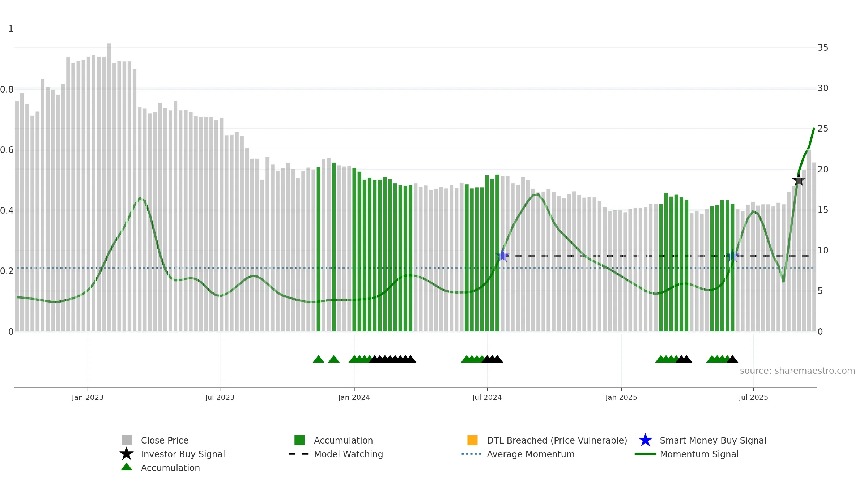Screen dimensions: 868x488
Task: Click the DTL Breached (Price Vulnerable) label
Action: (x=557, y=440)
